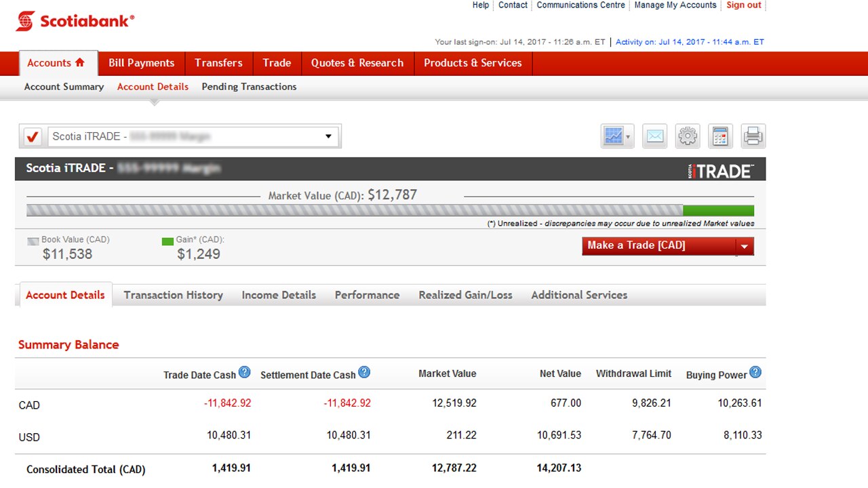
Task: Click Book Value amount $11,538
Action: [67, 254]
